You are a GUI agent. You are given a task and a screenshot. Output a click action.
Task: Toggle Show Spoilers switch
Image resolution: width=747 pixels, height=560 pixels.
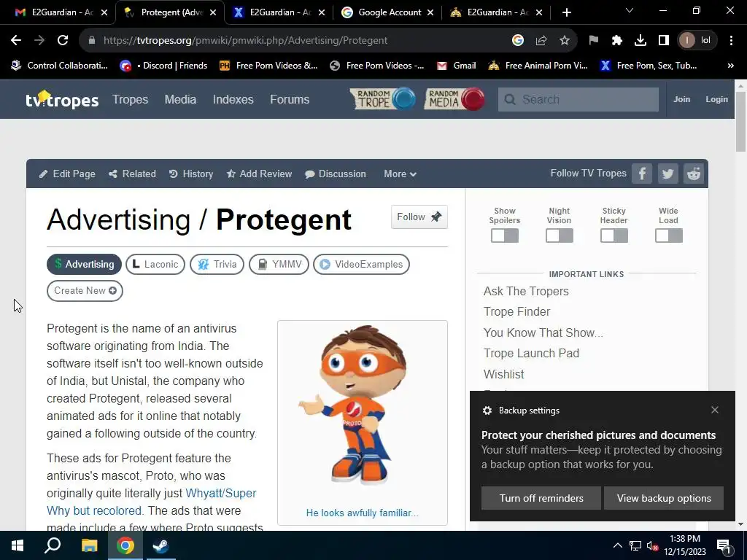pos(505,236)
